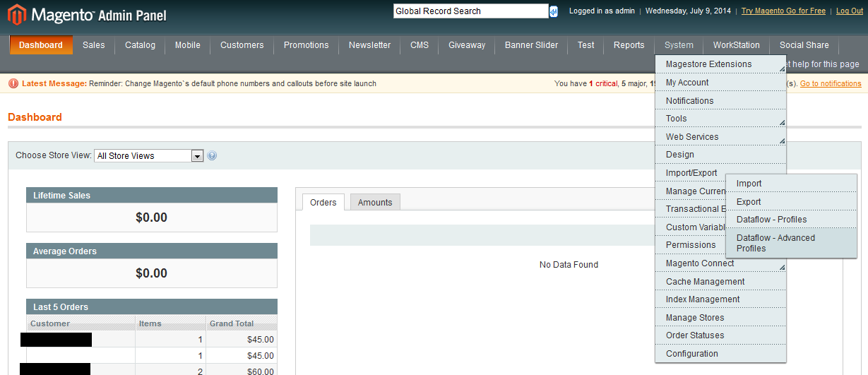This screenshot has width=868, height=375.
Task: Open the Mobile menu
Action: pos(188,45)
